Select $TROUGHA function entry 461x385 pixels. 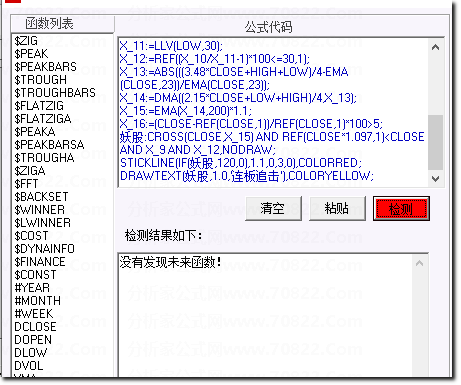[x=44, y=158]
